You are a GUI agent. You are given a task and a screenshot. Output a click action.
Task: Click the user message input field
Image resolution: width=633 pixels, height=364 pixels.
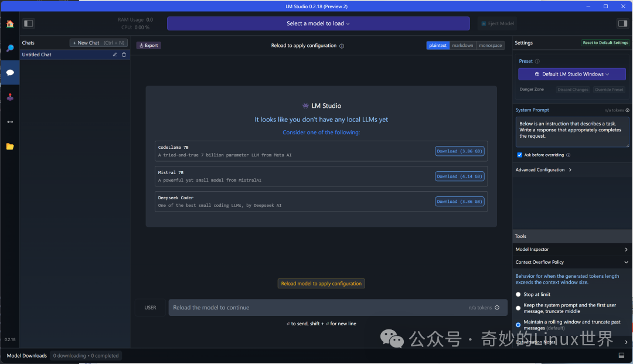pos(338,308)
